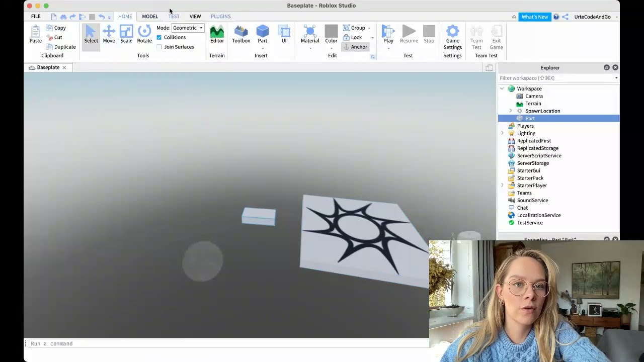This screenshot has height=362, width=644.
Task: Close the Explorer panel
Action: coord(615,67)
